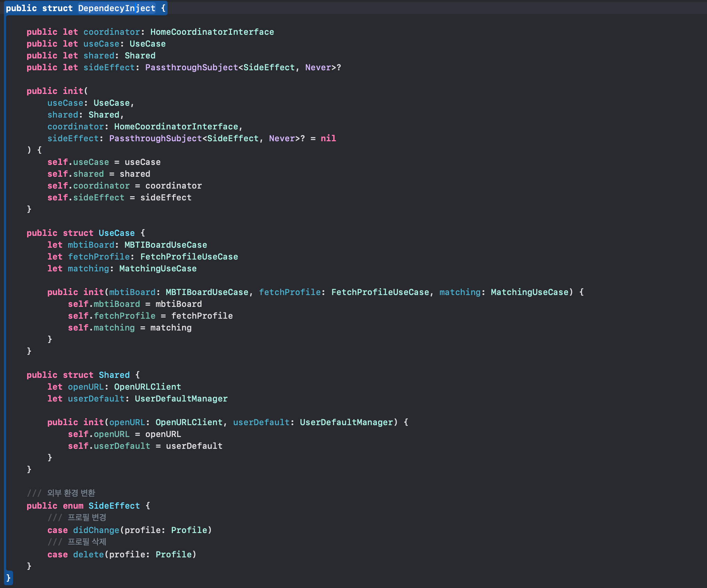707x588 pixels.
Task: Click the closing brace of DependecyInject struct
Action: (8, 578)
